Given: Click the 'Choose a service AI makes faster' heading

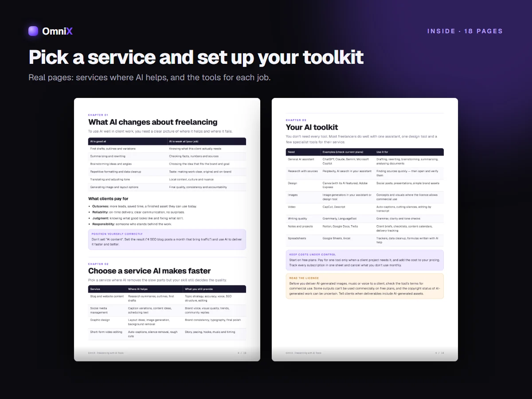Looking at the screenshot, I should [149, 271].
